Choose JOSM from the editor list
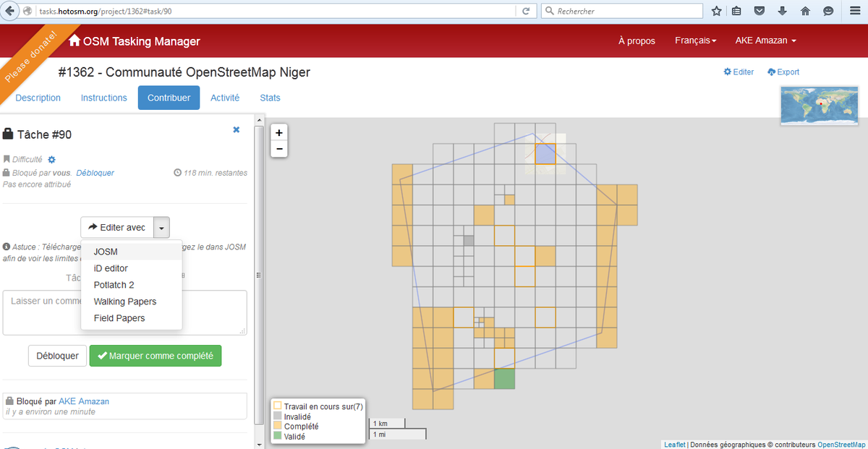The image size is (868, 449). point(132,252)
